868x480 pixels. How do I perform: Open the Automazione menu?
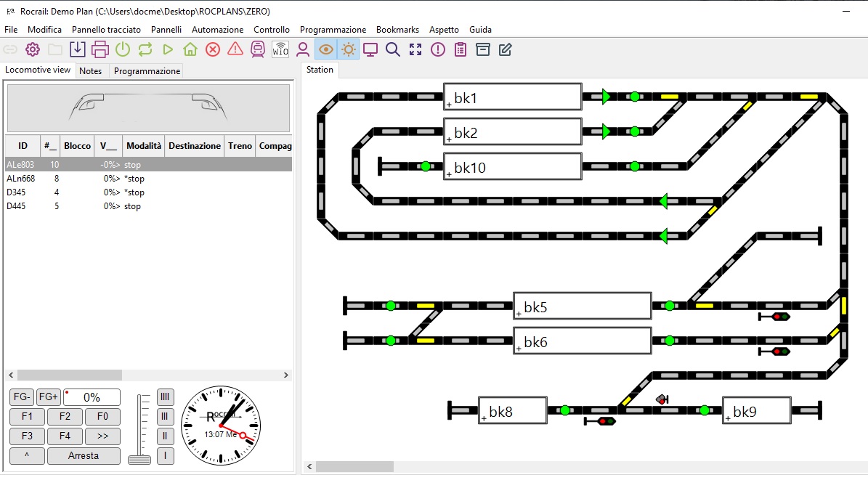point(217,30)
